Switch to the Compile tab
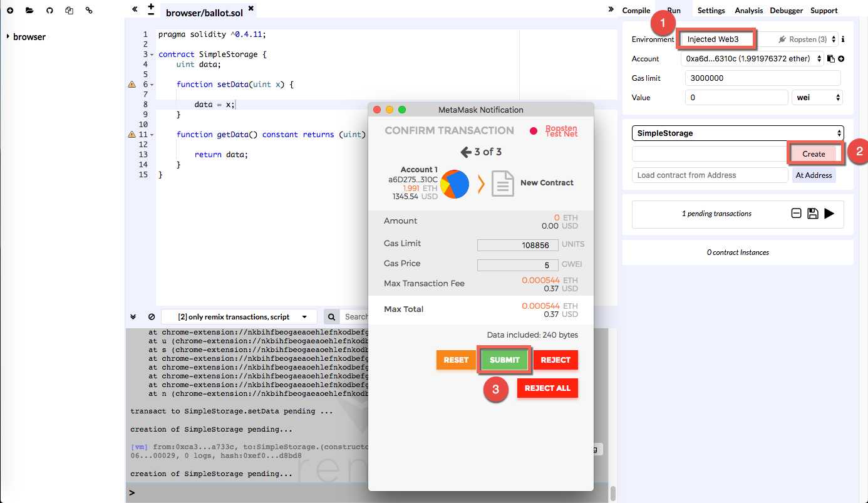Screen dimensions: 868x503 pos(636,11)
